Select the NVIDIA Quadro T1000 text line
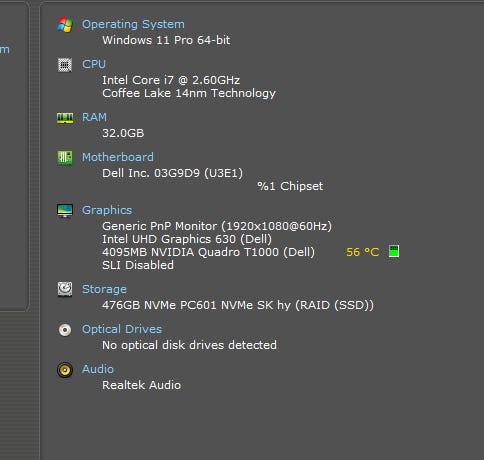This screenshot has width=484, height=460. tap(208, 252)
